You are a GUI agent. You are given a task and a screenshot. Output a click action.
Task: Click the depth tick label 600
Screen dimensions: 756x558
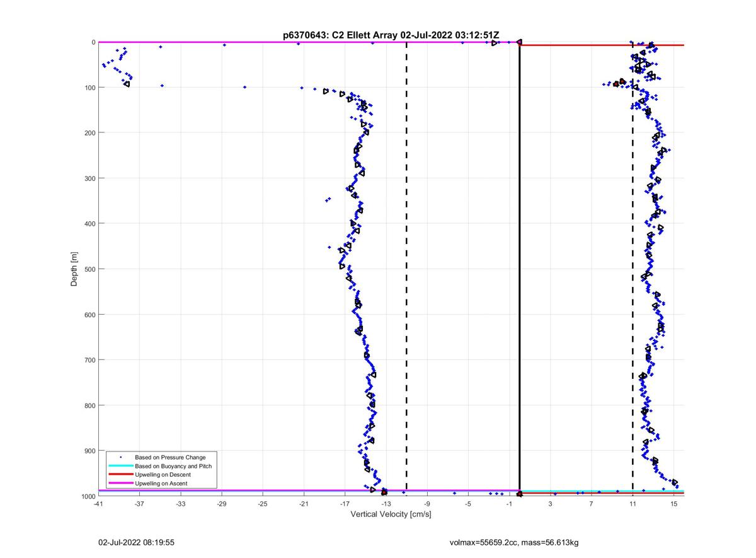tap(89, 315)
